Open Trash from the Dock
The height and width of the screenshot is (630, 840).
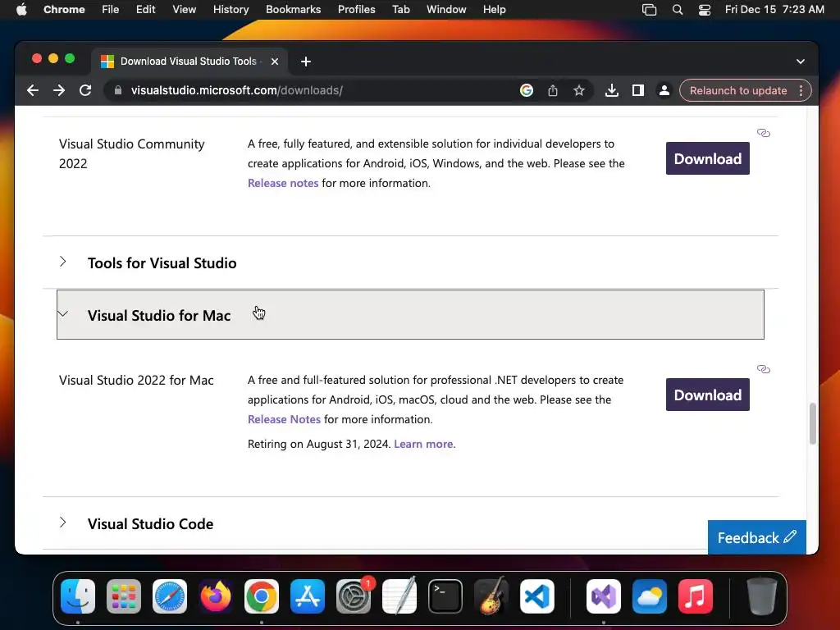pos(761,596)
